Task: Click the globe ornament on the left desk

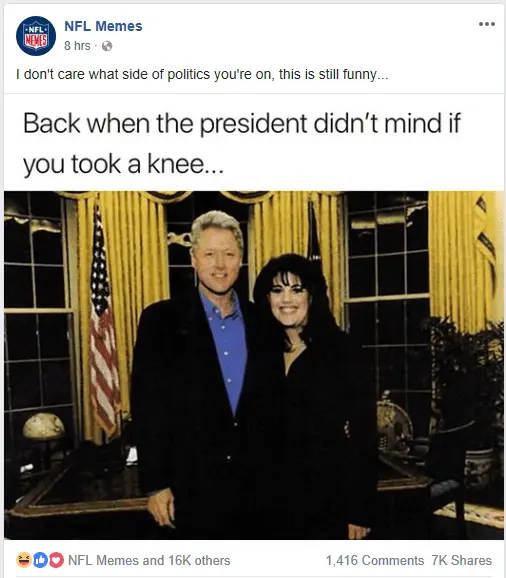Action: 43,428
